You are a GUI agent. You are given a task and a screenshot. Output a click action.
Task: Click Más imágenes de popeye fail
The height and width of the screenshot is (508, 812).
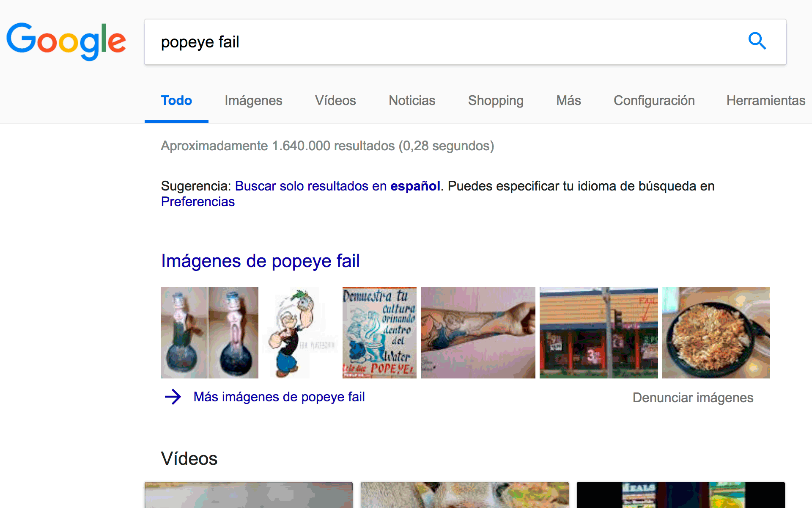click(x=279, y=397)
